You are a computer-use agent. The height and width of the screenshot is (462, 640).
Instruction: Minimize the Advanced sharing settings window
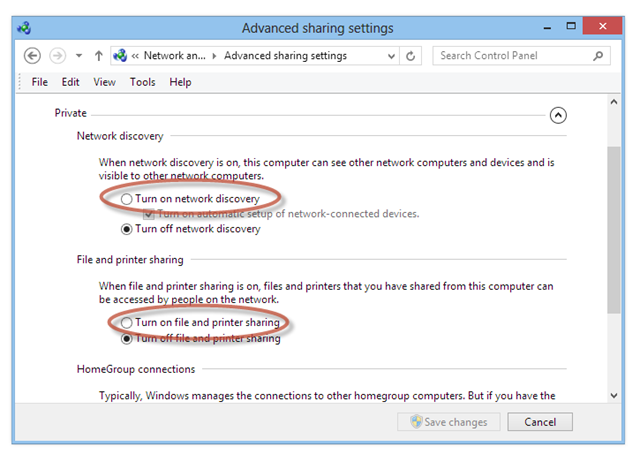547,28
